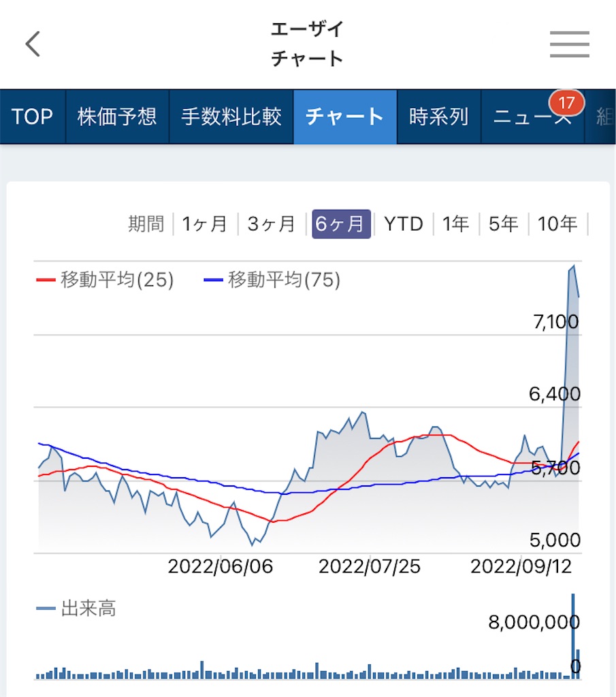This screenshot has height=697, width=616.
Task: Select the チャート tab
Action: [345, 117]
